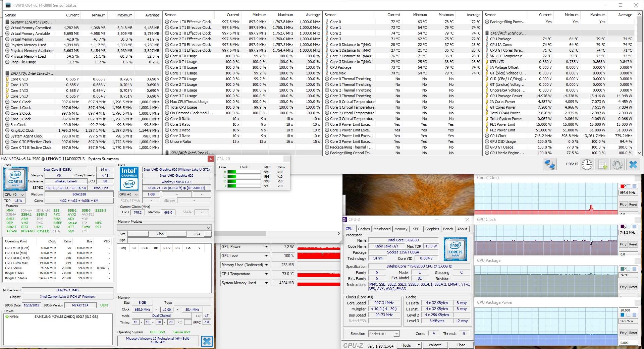Click the Intel Core i5 logo in System Summary

tap(15, 179)
